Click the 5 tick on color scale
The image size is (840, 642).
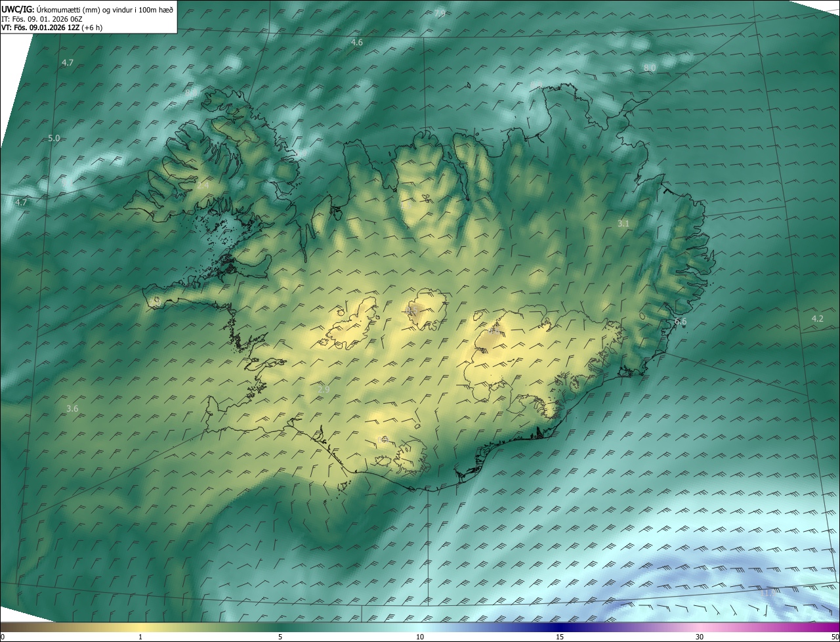[280, 637]
